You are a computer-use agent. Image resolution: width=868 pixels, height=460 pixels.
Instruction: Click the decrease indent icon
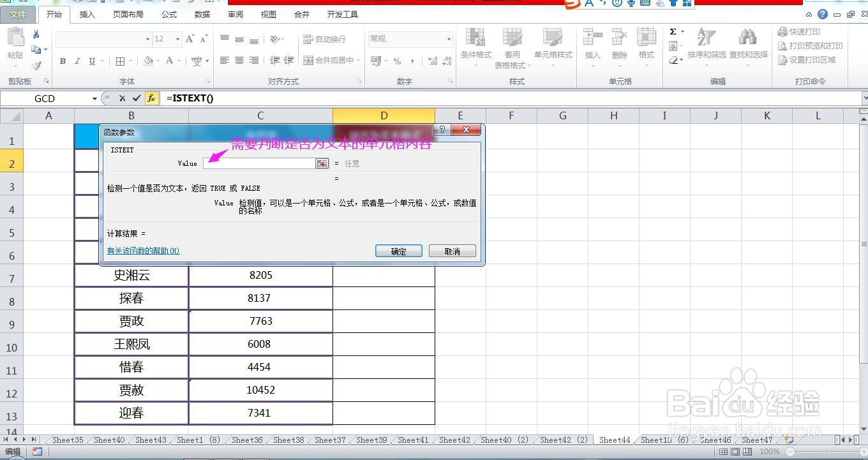click(275, 61)
